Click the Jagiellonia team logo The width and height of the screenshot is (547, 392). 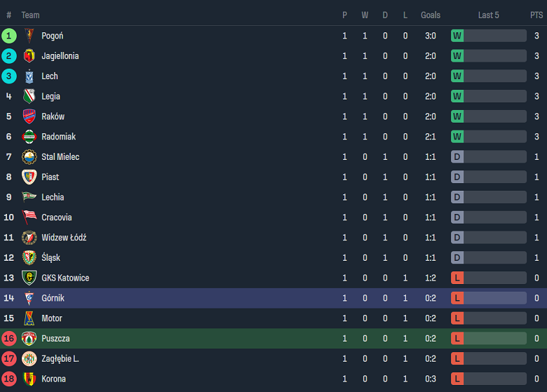[29, 56]
